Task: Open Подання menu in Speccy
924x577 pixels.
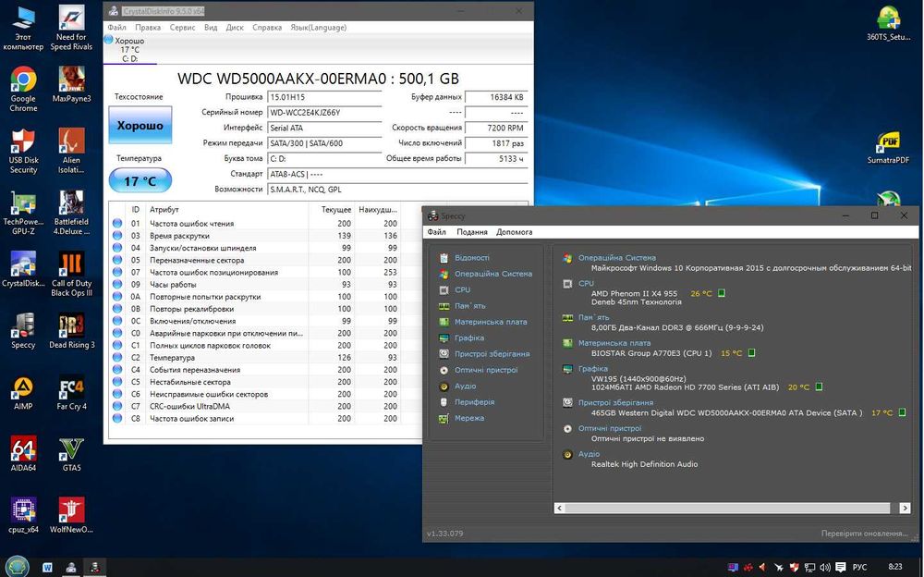Action: click(471, 232)
